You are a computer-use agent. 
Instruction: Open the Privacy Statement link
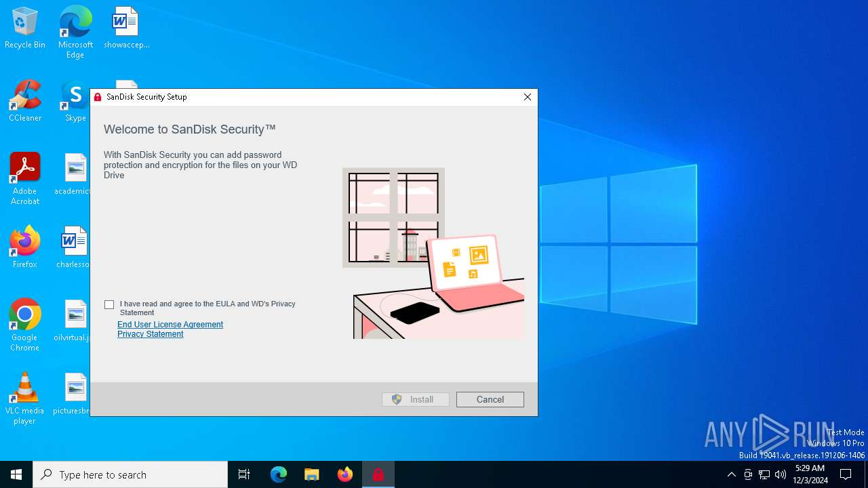pyautogui.click(x=151, y=334)
